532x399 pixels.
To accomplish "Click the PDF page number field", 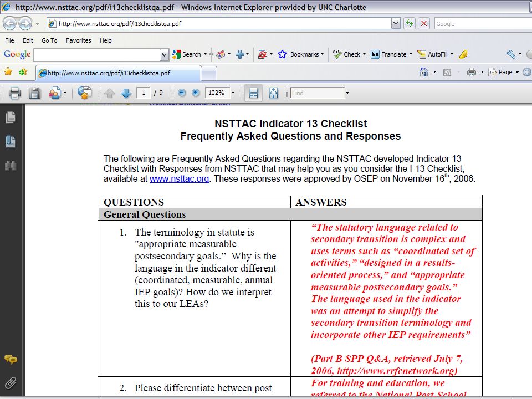I will click(144, 93).
